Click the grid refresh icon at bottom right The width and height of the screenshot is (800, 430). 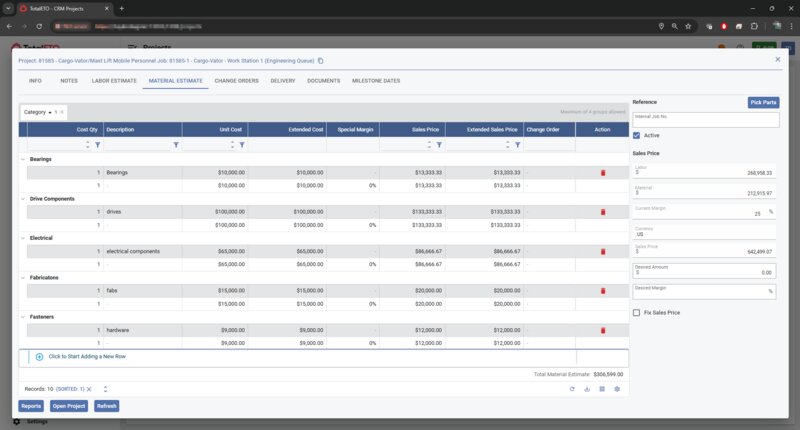click(x=571, y=389)
